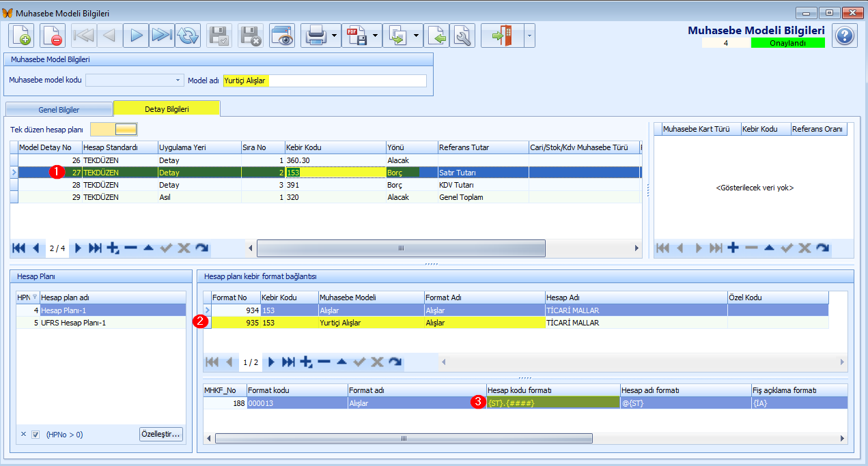
Task: Remove a row in kebir format grid navigator
Action: (324, 362)
